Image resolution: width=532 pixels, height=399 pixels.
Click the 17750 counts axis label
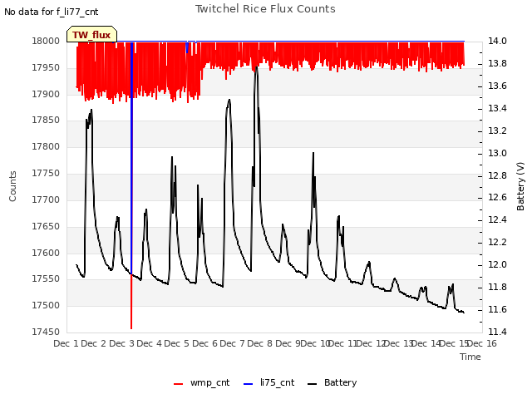46,174
